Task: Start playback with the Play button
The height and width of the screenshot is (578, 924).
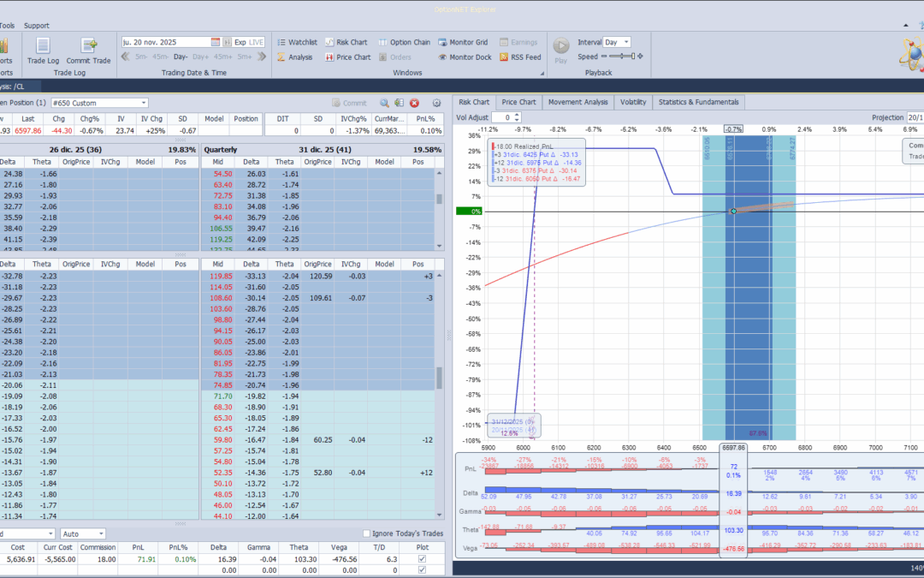Action: pyautogui.click(x=561, y=51)
